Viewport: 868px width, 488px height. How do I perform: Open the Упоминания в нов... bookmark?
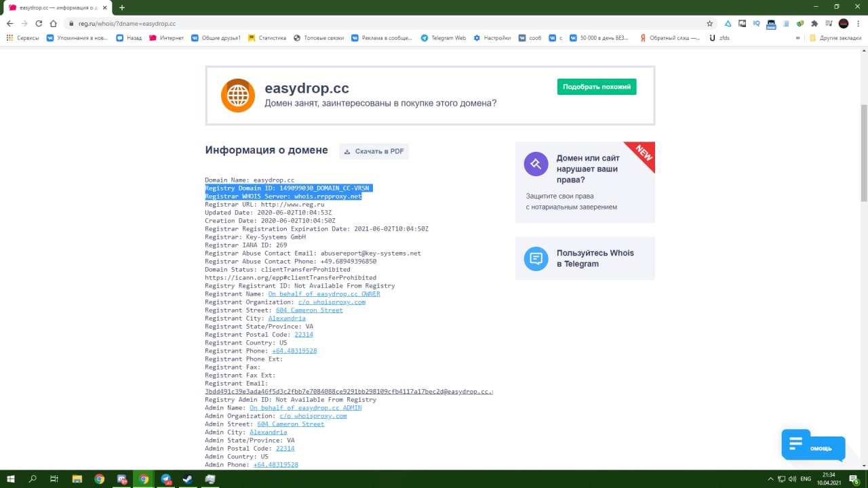coord(77,38)
